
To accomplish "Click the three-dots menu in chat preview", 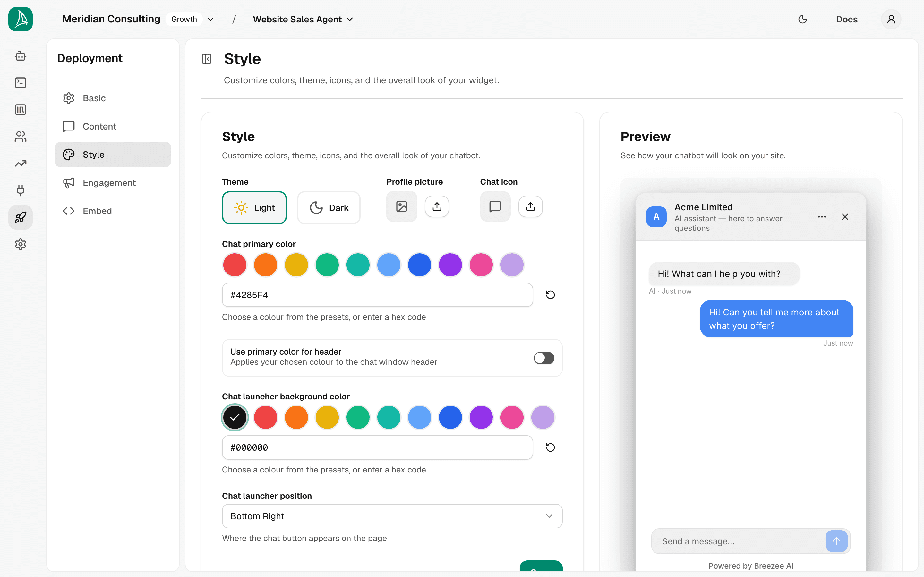I will 822,217.
